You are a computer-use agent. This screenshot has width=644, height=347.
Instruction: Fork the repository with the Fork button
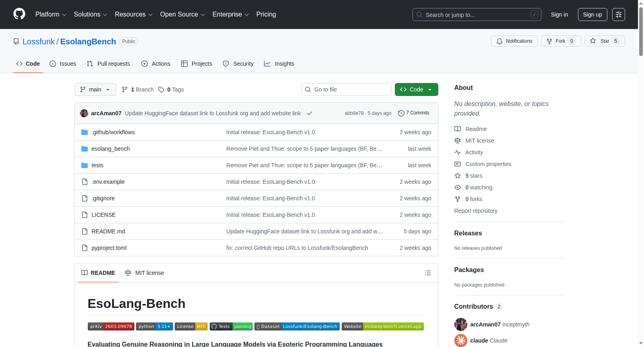(x=561, y=41)
